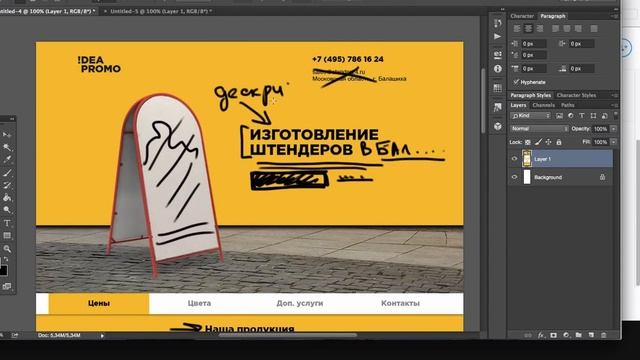Click Доп. услуги in the mockup

tap(300, 303)
